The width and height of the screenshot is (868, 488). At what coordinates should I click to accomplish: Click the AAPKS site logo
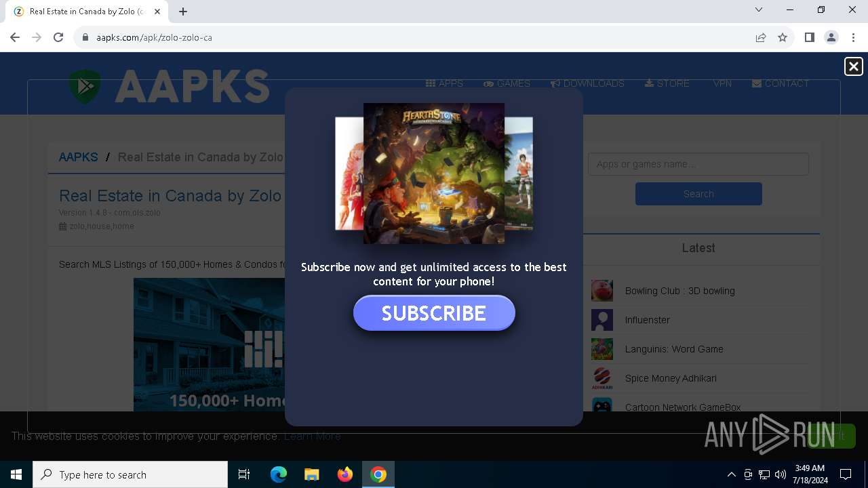(170, 86)
